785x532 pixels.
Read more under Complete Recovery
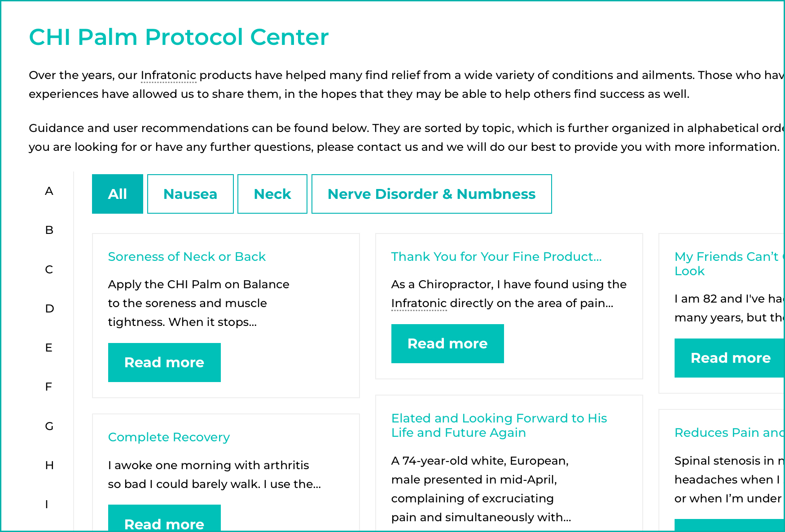164,524
